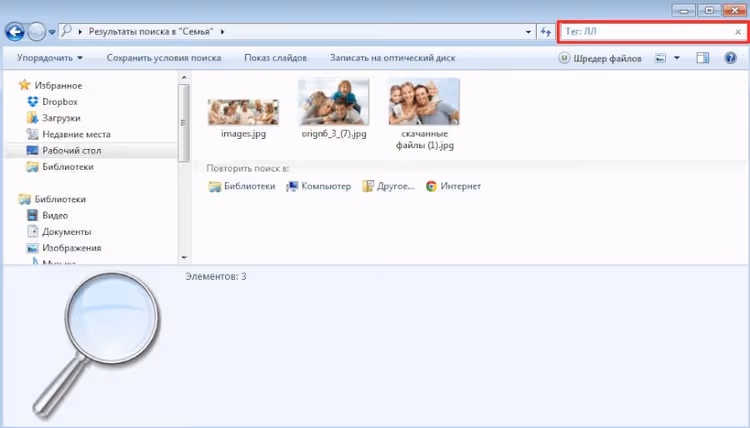This screenshot has width=750, height=428.
Task: Click the Рабочий стол icon in sidebar
Action: click(33, 150)
